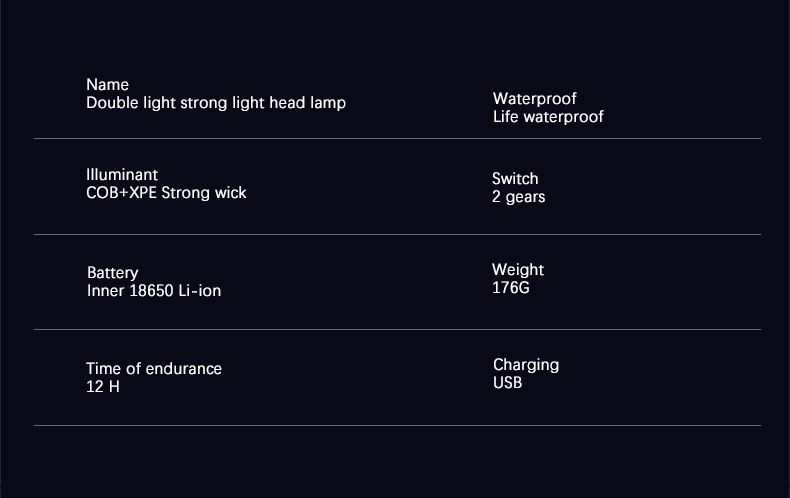The image size is (790, 498).
Task: Select 'Inner 18650 Li-ion' text
Action: [154, 291]
